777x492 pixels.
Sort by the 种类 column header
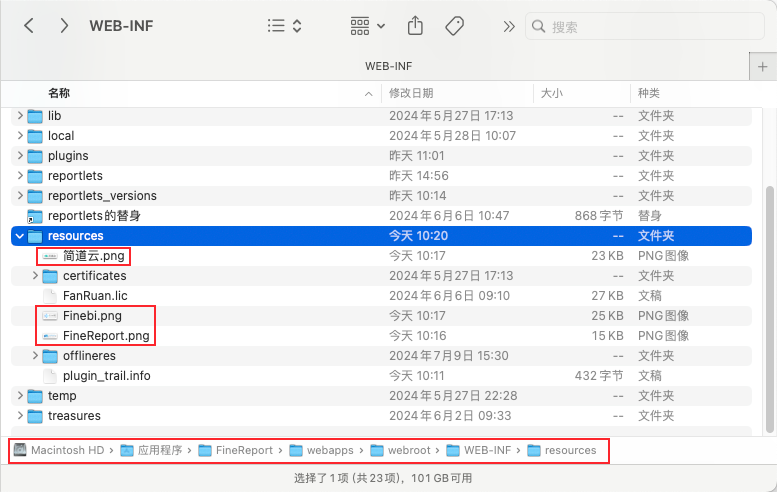point(649,93)
